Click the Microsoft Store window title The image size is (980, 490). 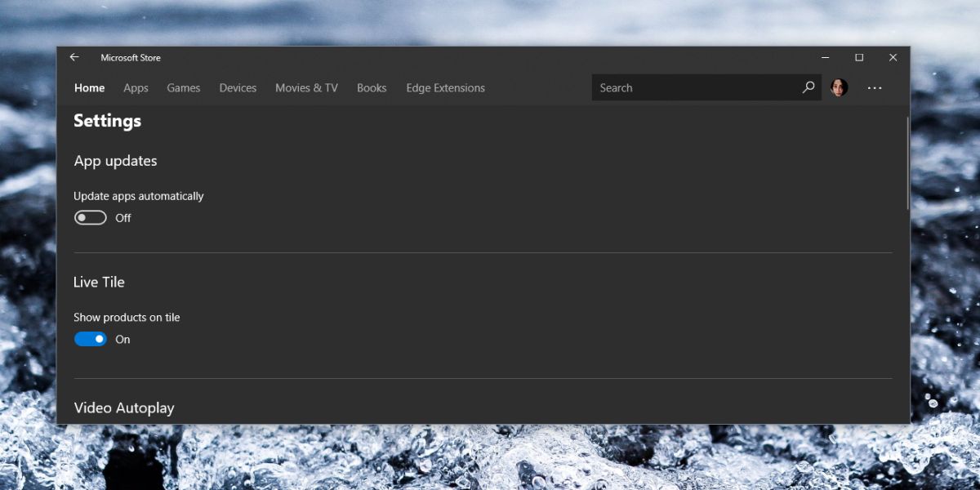coord(131,57)
